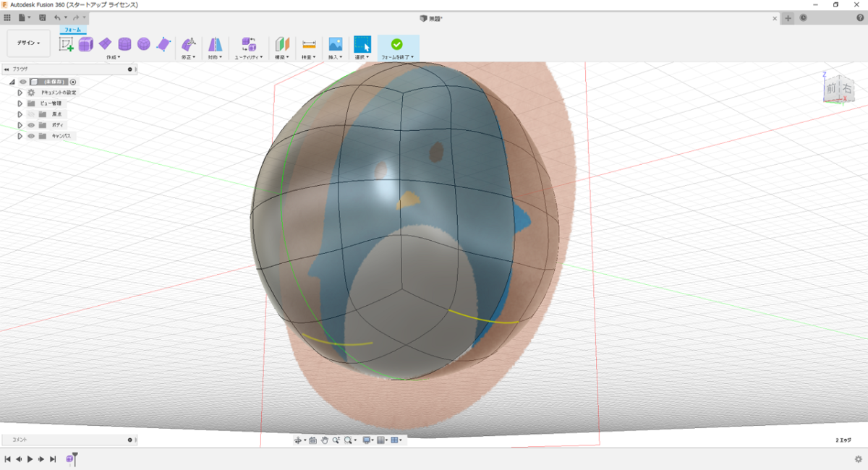Select the Utility tool icon
868x470 pixels.
coord(249,44)
